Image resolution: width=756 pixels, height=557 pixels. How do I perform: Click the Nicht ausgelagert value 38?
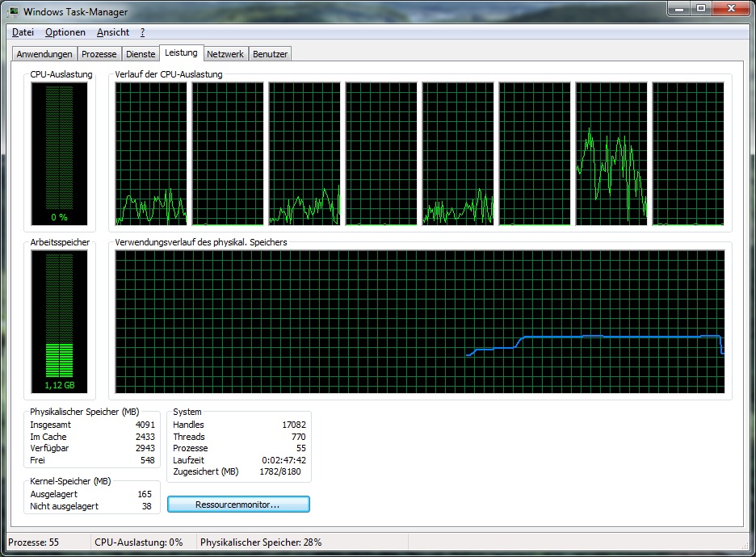tap(146, 506)
